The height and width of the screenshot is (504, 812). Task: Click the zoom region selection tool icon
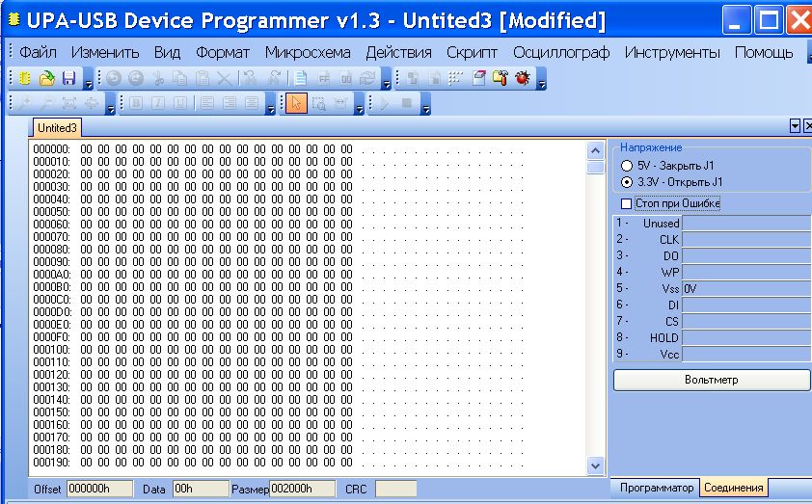pyautogui.click(x=318, y=103)
